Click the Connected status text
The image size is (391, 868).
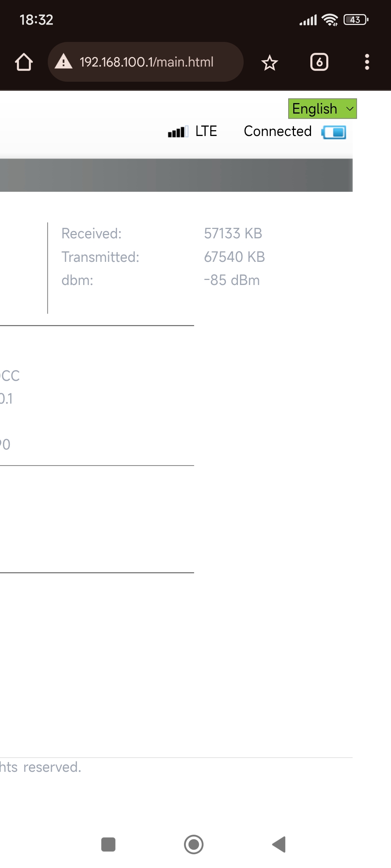278,131
